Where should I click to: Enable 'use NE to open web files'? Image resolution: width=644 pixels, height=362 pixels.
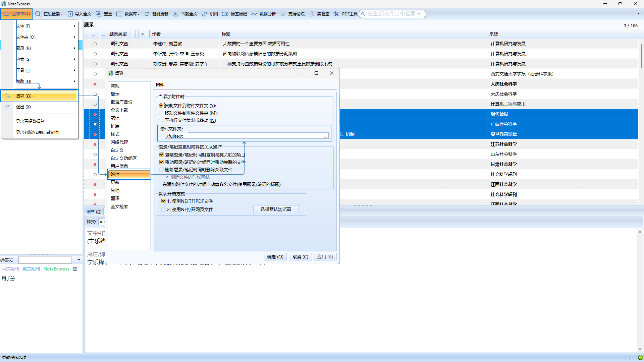(163, 209)
